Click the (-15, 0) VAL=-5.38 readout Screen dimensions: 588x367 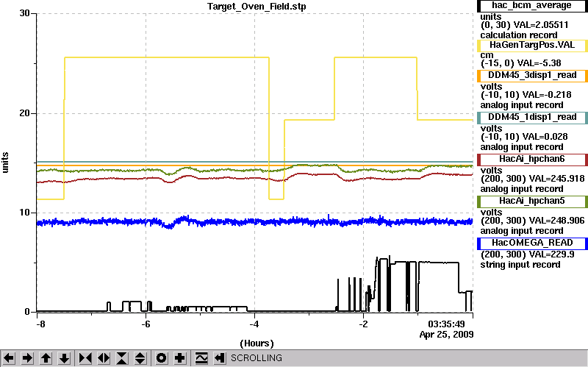tap(521, 63)
